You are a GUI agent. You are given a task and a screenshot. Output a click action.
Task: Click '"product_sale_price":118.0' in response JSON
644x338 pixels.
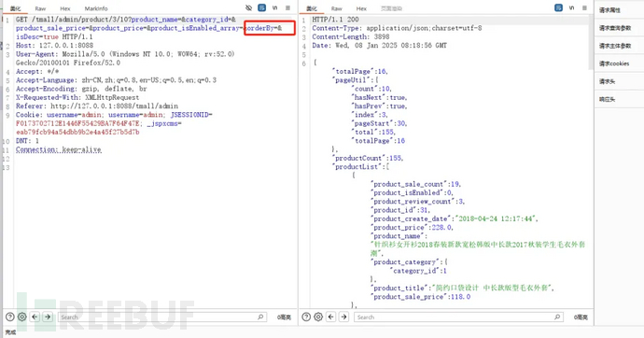click(x=421, y=297)
